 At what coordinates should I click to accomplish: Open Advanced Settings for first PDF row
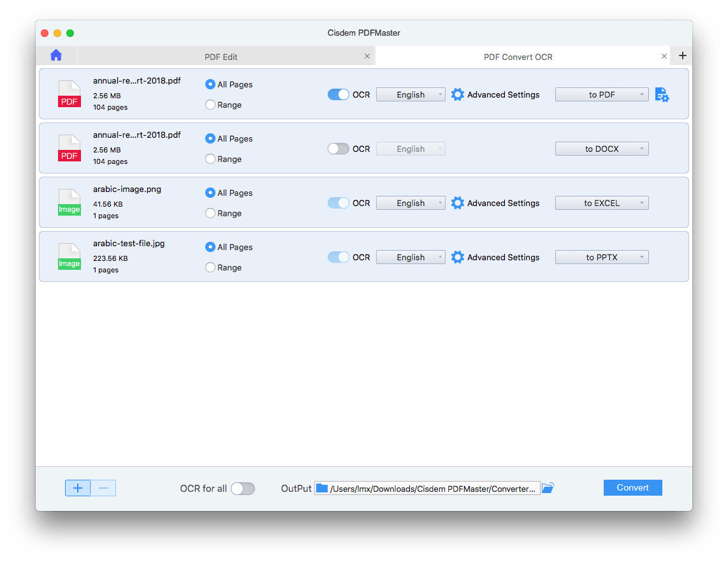[x=503, y=94]
